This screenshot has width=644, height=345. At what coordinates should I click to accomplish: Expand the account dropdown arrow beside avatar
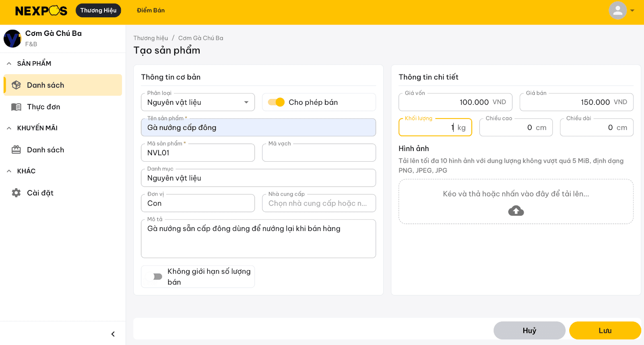pos(632,11)
